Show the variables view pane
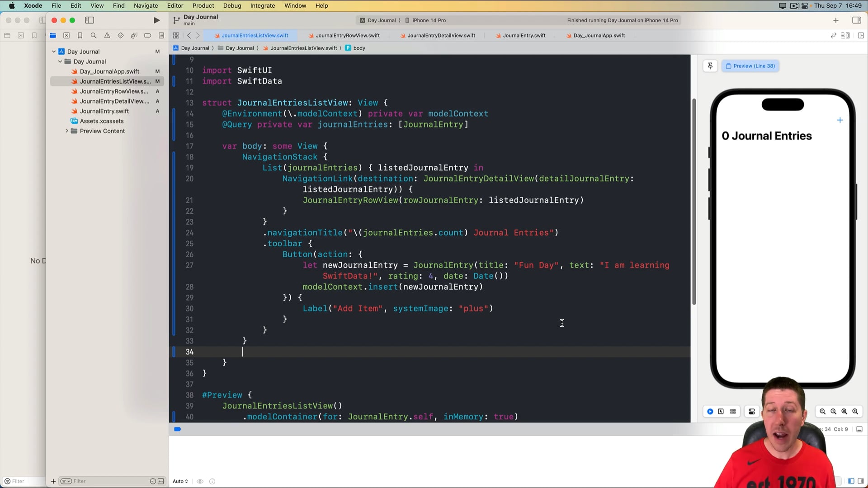Image resolution: width=868 pixels, height=488 pixels. click(851, 481)
